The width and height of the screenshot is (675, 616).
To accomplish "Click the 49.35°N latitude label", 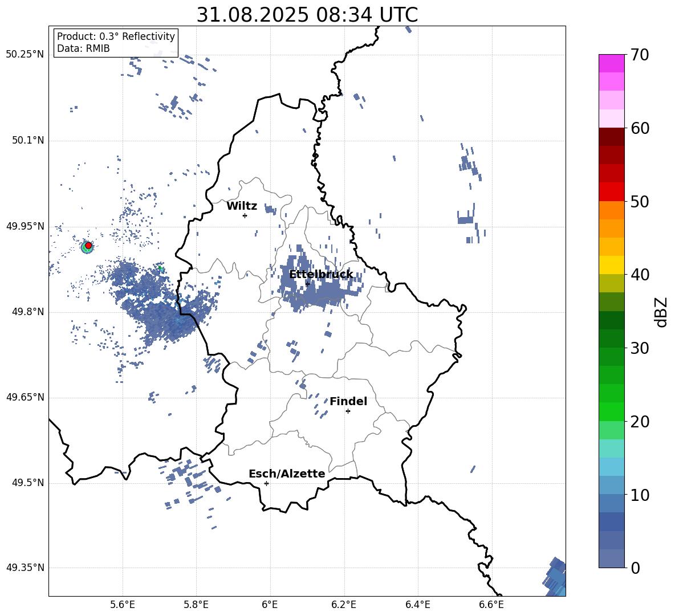I will click(x=25, y=568).
